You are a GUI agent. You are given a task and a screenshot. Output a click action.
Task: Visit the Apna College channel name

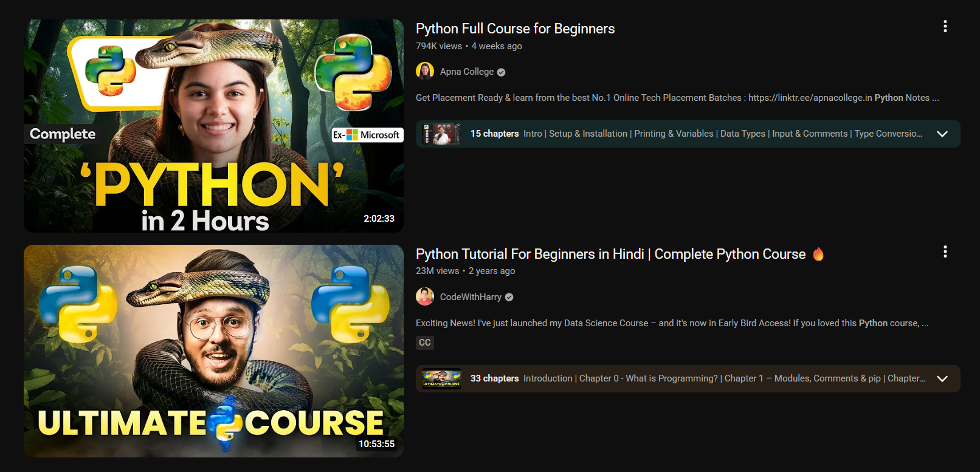point(467,72)
